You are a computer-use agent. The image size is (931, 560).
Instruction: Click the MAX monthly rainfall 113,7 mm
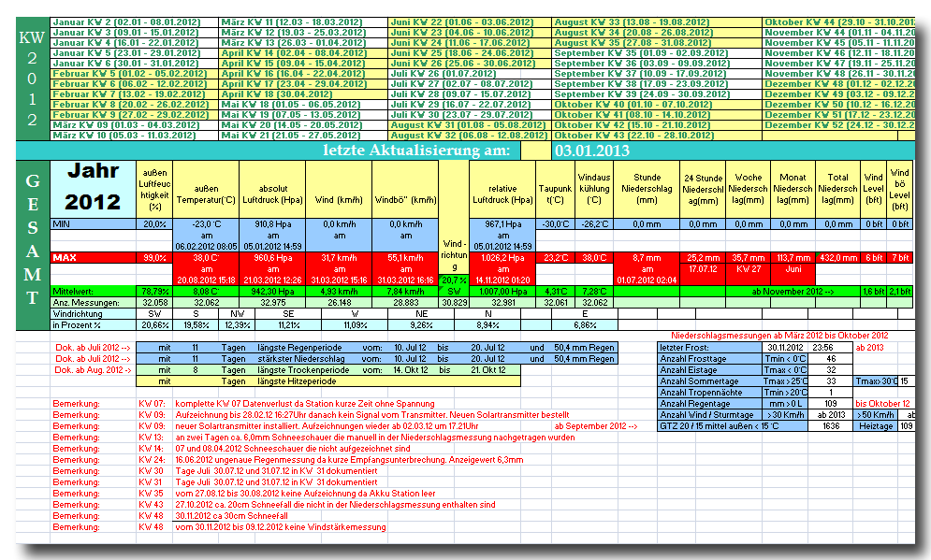(793, 258)
